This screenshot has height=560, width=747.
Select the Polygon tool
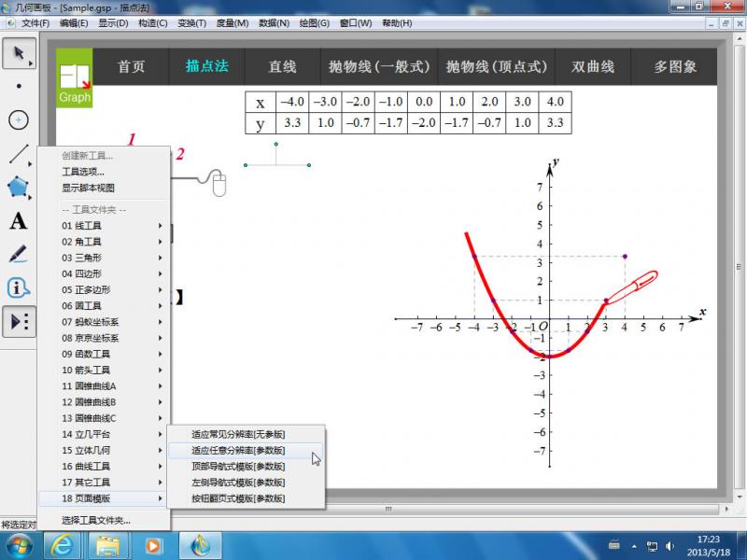[x=18, y=188]
